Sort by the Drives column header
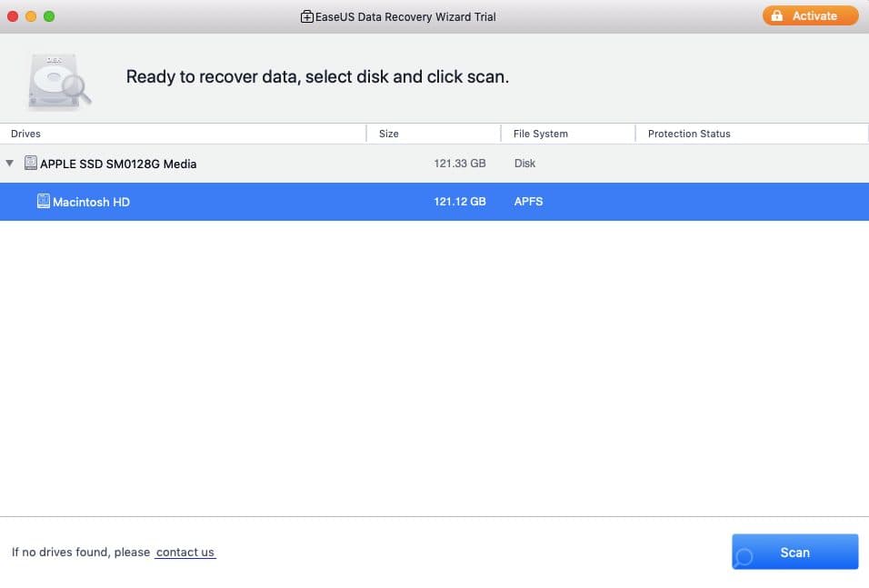The image size is (869, 588). 183,134
